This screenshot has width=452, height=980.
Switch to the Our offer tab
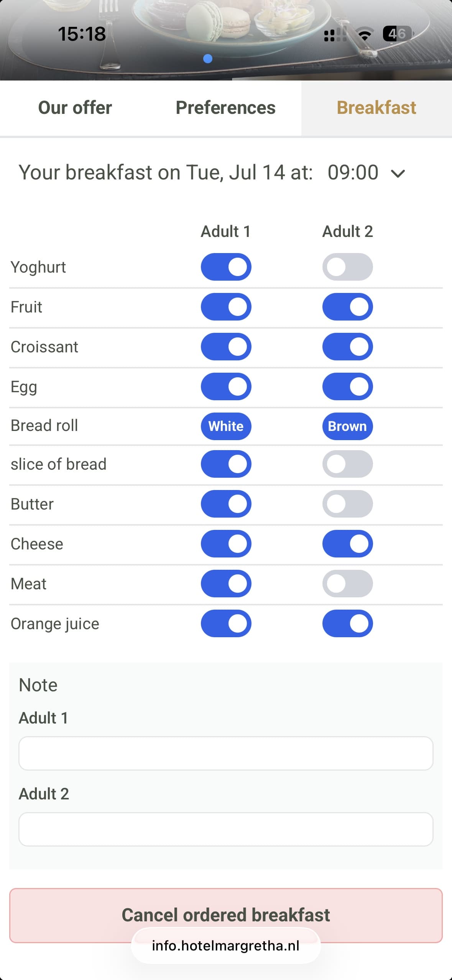coord(75,108)
